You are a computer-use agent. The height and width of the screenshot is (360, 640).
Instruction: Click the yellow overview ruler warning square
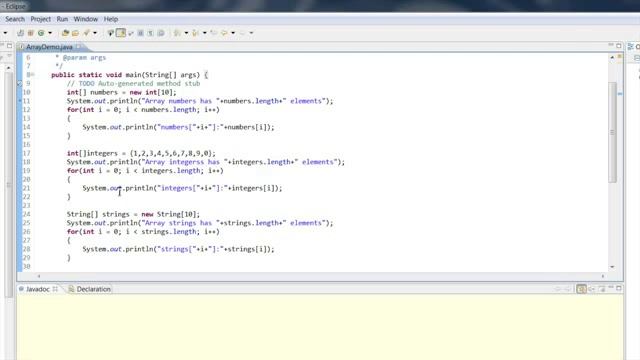pos(620,57)
